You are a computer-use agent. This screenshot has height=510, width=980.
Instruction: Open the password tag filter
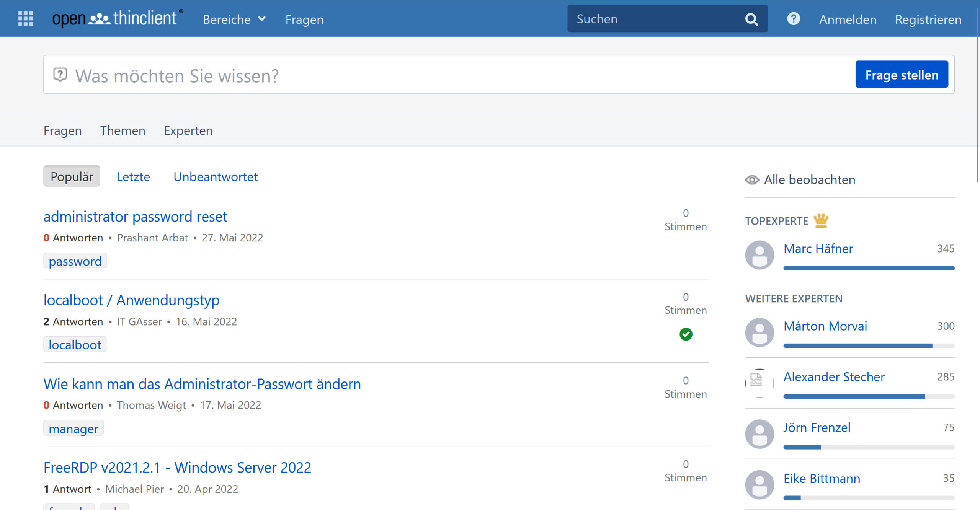point(75,261)
